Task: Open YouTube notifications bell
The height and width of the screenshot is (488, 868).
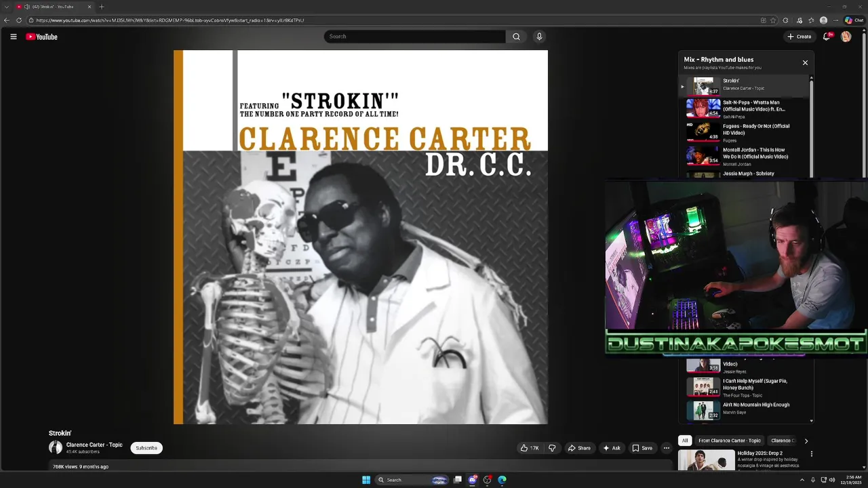Action: coord(826,37)
